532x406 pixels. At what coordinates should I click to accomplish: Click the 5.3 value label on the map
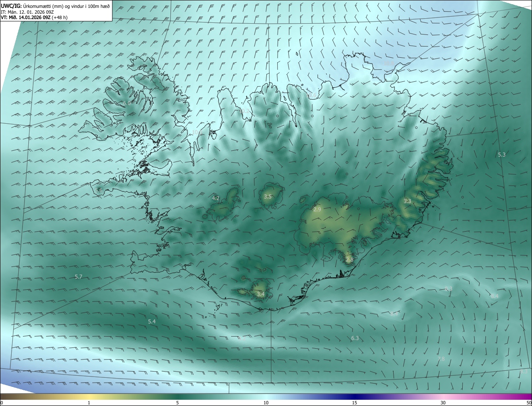click(x=502, y=154)
